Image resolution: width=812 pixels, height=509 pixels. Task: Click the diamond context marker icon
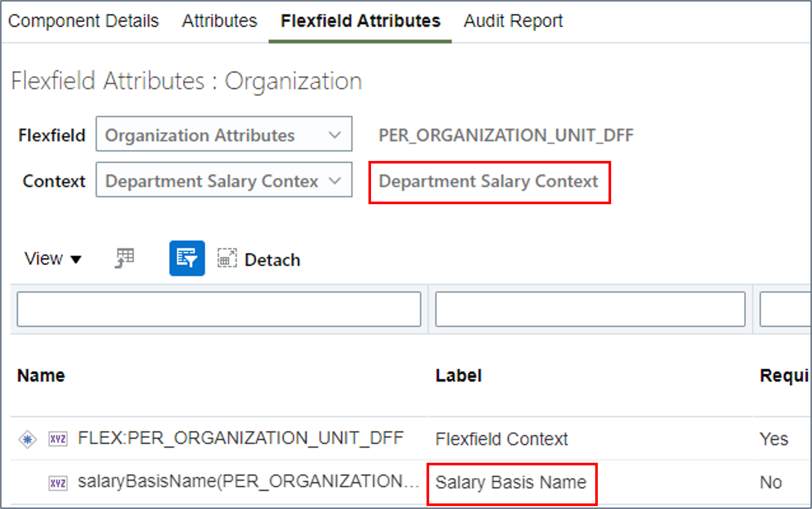click(27, 439)
